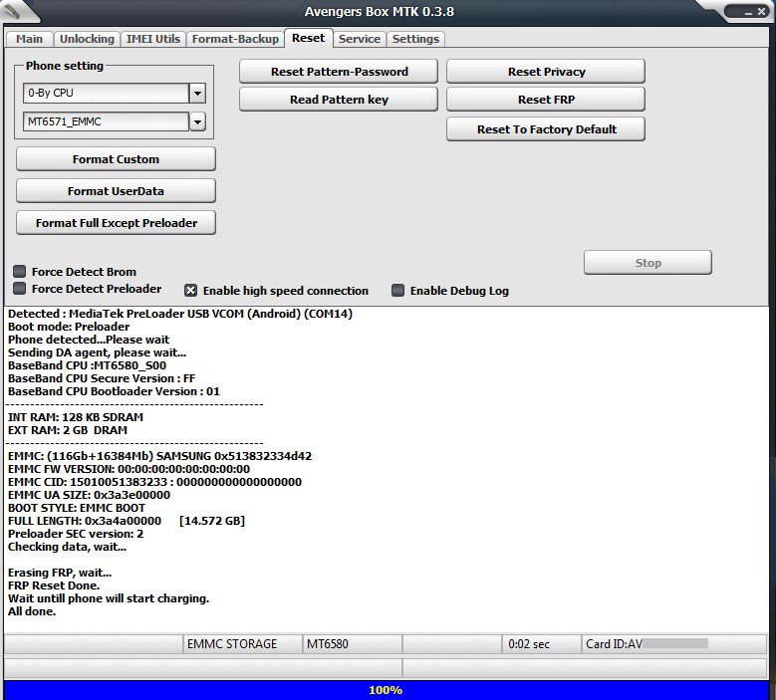Click 'Sending DA agent, please wait...' log line
This screenshot has width=776, height=700.
point(97,352)
